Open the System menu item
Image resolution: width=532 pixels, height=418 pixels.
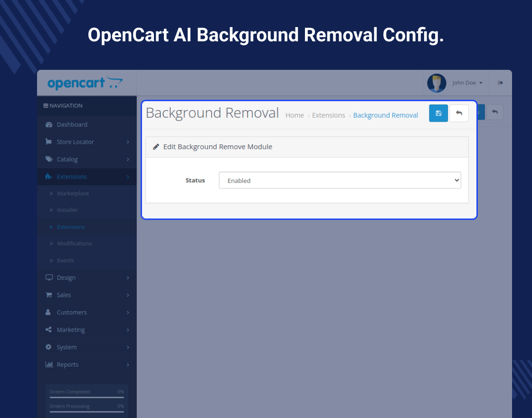coord(87,347)
